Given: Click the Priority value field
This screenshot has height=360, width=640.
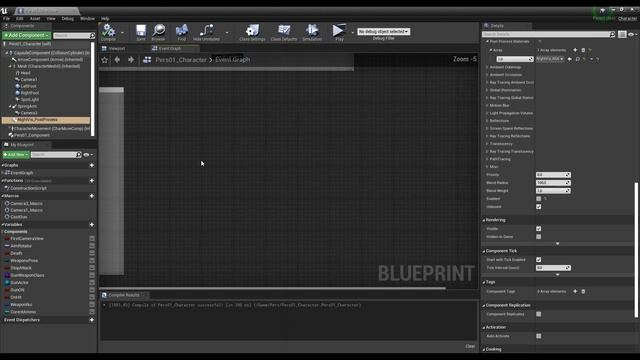Looking at the screenshot, I should (x=553, y=175).
